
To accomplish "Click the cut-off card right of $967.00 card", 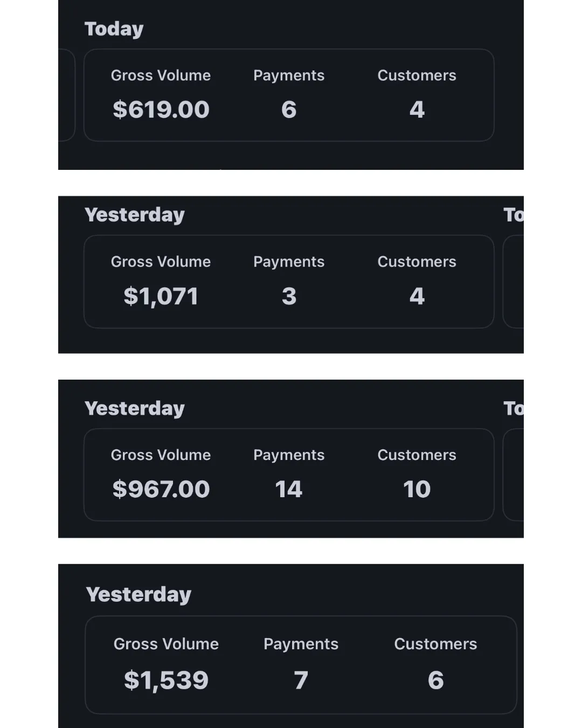I will tap(513, 475).
